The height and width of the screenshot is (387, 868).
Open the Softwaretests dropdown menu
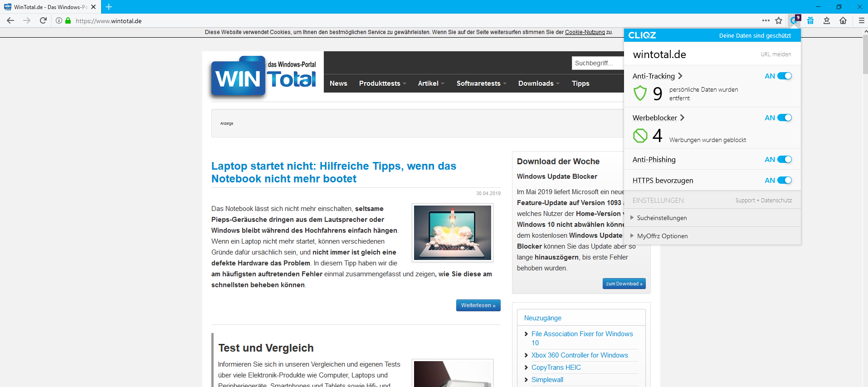[481, 83]
